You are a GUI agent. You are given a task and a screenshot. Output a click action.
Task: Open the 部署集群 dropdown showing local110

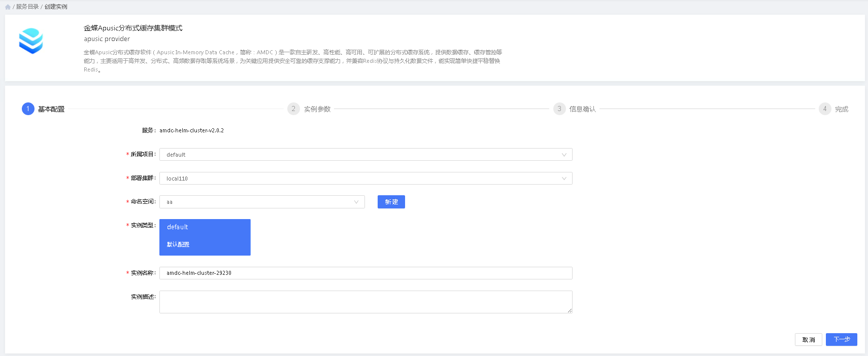(365, 179)
